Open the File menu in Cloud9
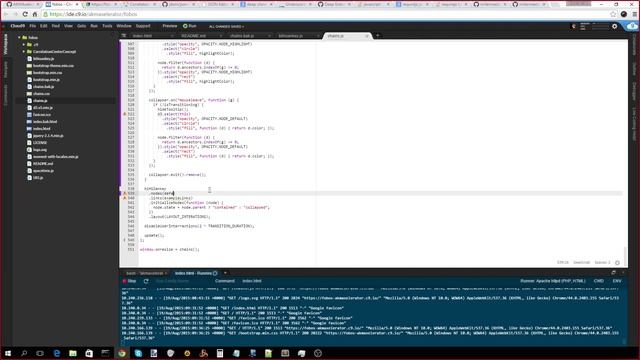Viewport: 640px width, 360px height. tap(32, 26)
